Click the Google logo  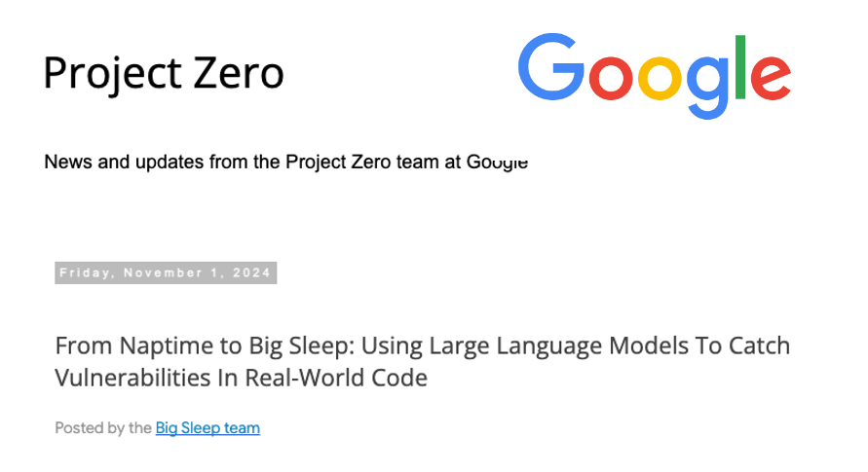pyautogui.click(x=654, y=75)
